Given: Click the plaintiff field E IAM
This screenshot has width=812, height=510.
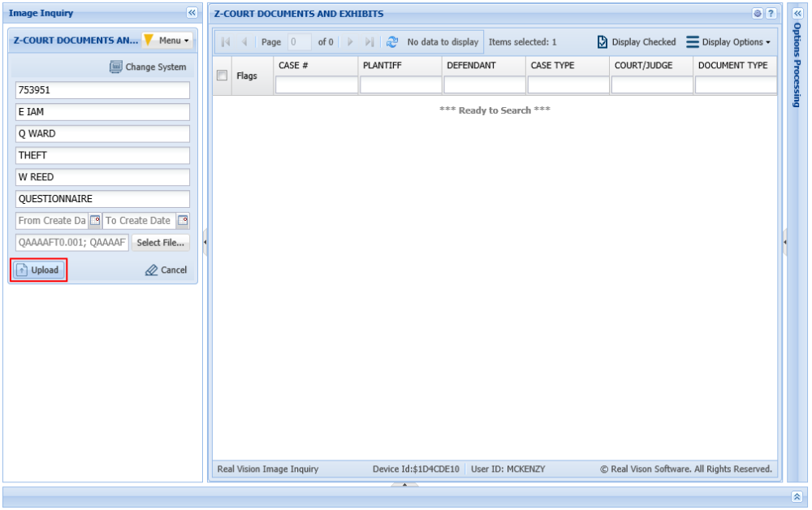Looking at the screenshot, I should point(102,112).
